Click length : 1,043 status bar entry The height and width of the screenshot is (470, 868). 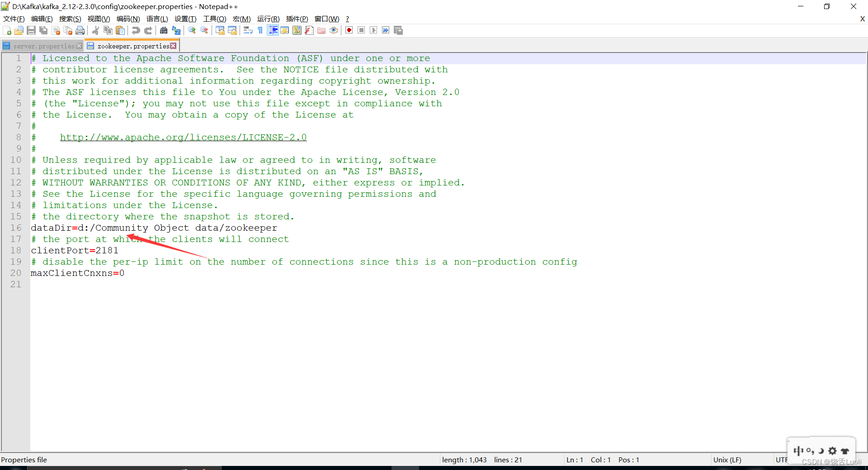click(464, 460)
